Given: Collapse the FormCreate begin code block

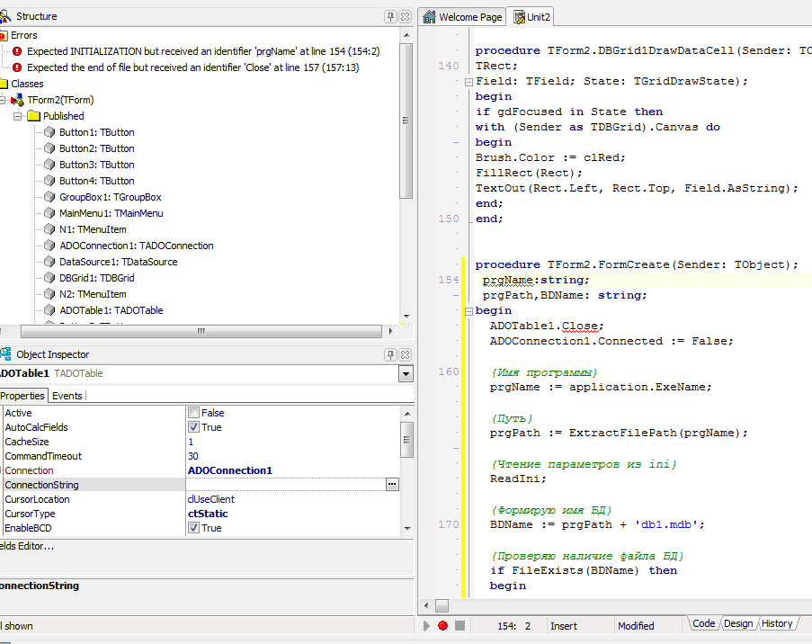Looking at the screenshot, I should click(468, 310).
